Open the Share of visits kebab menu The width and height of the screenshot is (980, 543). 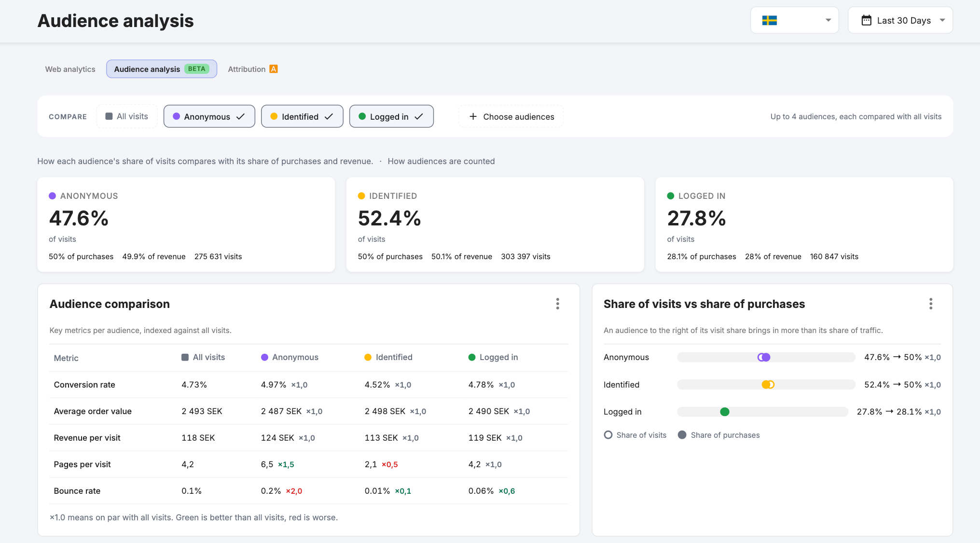click(x=931, y=304)
